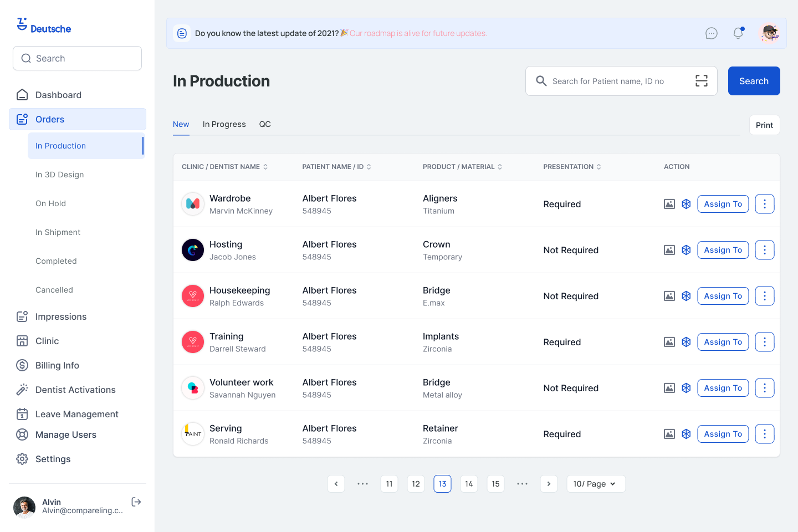
Task: Open the chat messages icon in top banner
Action: tap(712, 33)
